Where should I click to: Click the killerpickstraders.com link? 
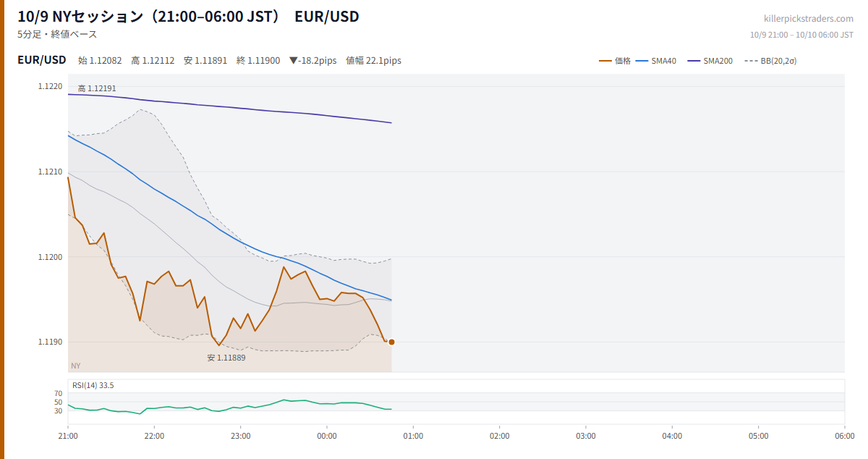pyautogui.click(x=809, y=18)
